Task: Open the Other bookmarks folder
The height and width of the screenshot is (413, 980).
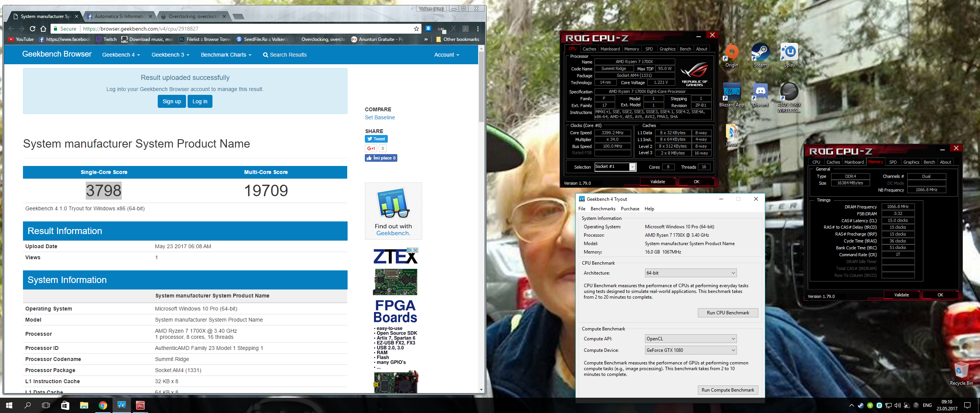Action: 458,39
